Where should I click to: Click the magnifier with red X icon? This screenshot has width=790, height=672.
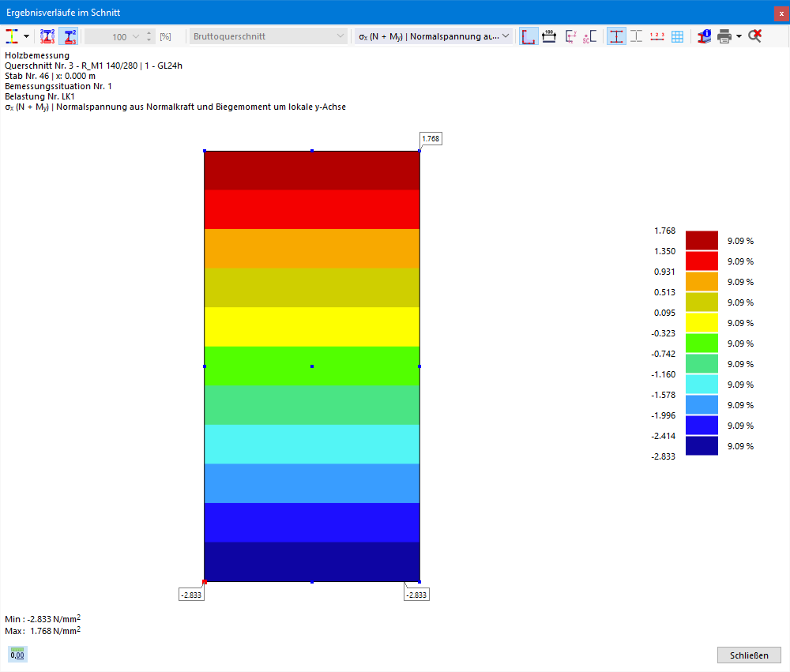coord(754,36)
